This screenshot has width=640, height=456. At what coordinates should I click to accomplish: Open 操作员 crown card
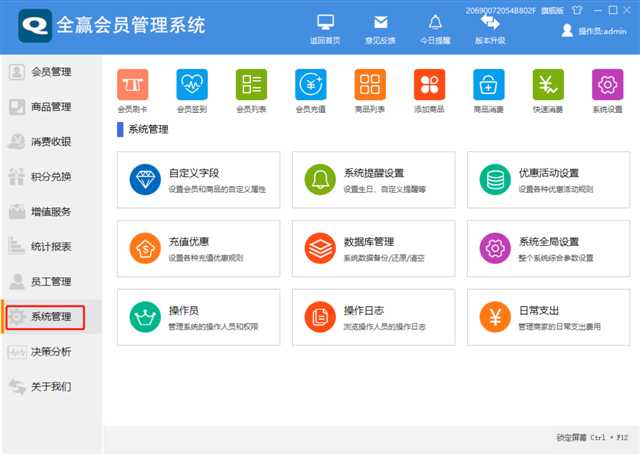click(x=198, y=317)
